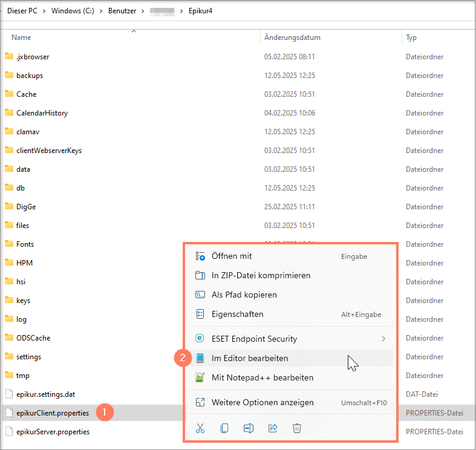
Task: Expand ESET Endpoint Security chevron arrow
Action: click(383, 339)
